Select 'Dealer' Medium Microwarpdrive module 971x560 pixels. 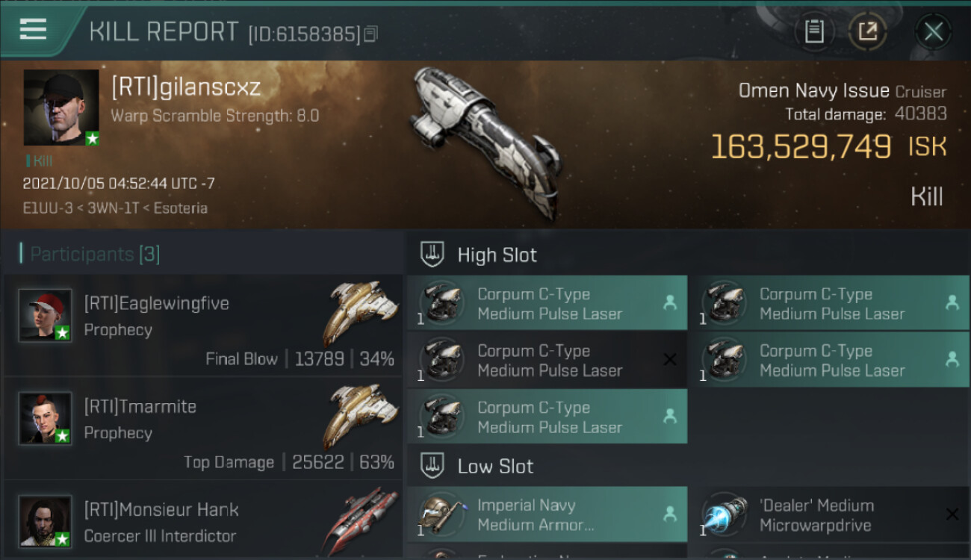[x=830, y=514]
